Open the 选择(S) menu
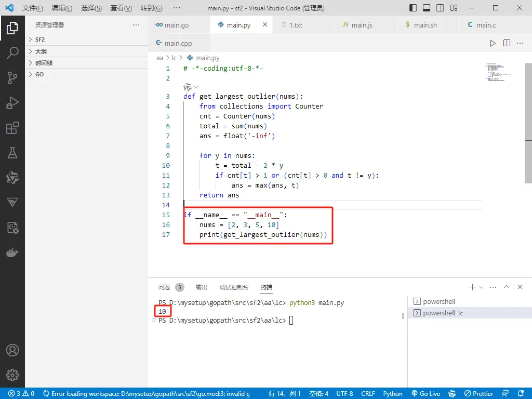 (91, 8)
